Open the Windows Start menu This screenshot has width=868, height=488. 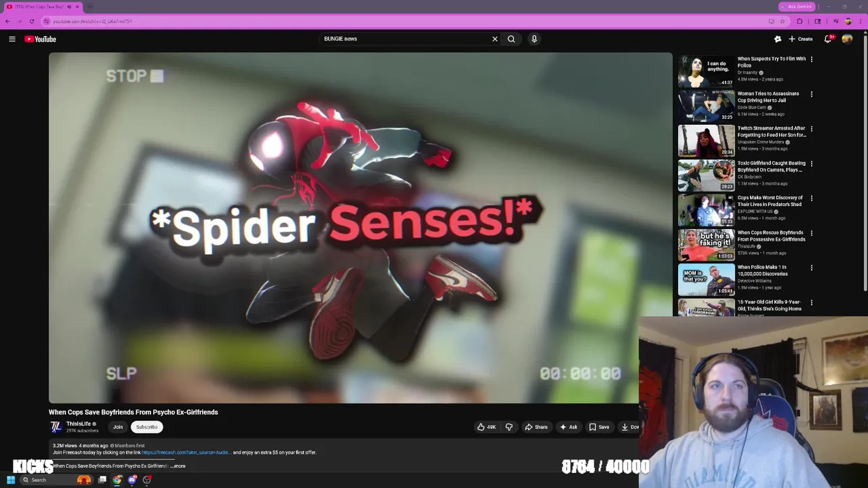click(11, 480)
